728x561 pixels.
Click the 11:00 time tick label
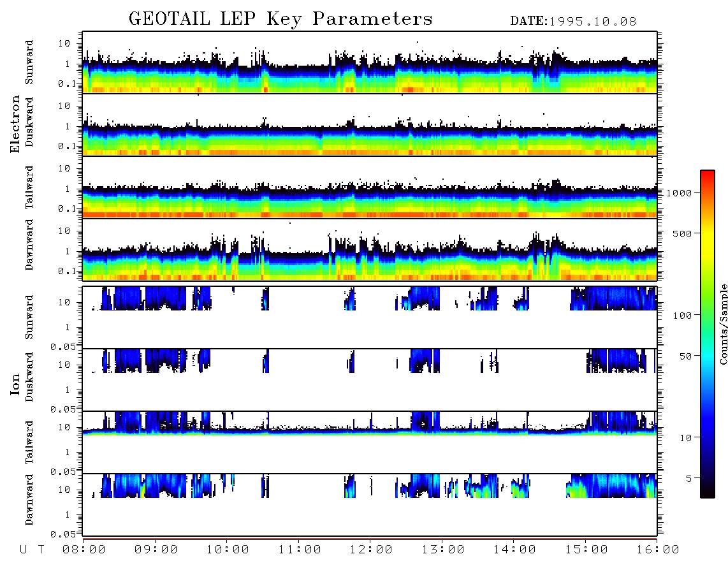pos(300,550)
